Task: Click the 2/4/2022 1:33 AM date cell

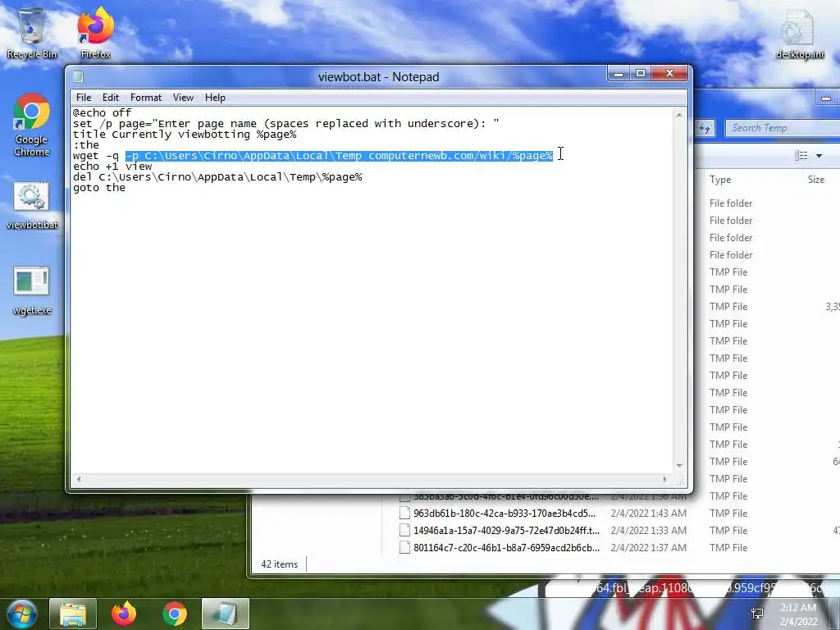Action: [x=648, y=531]
